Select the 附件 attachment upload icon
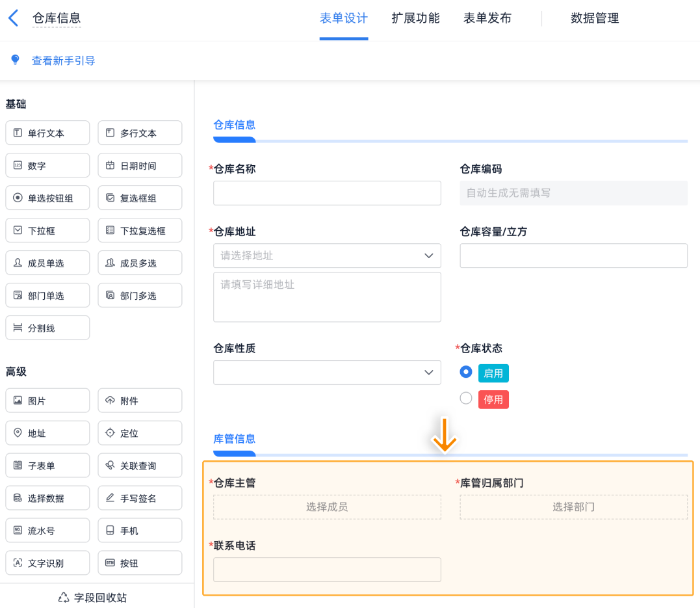 110,401
